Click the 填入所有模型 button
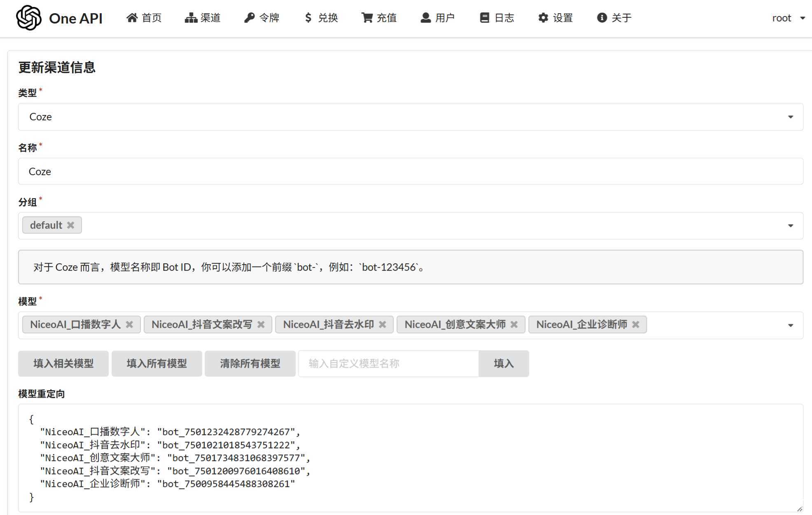 click(x=157, y=363)
